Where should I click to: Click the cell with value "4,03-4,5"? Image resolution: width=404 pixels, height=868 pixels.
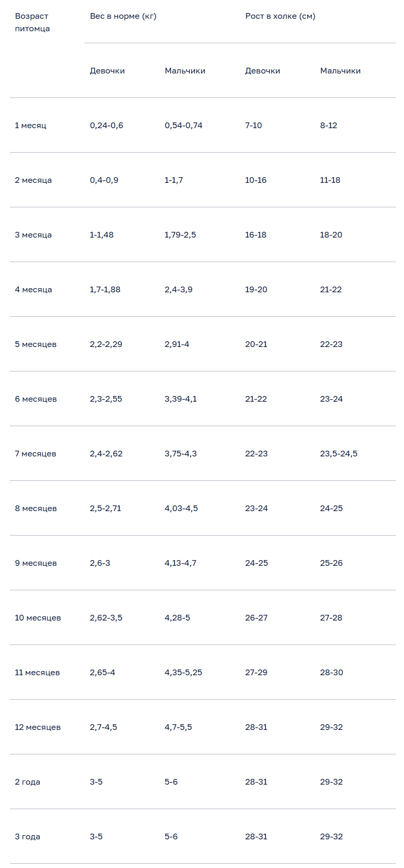pyautogui.click(x=181, y=509)
